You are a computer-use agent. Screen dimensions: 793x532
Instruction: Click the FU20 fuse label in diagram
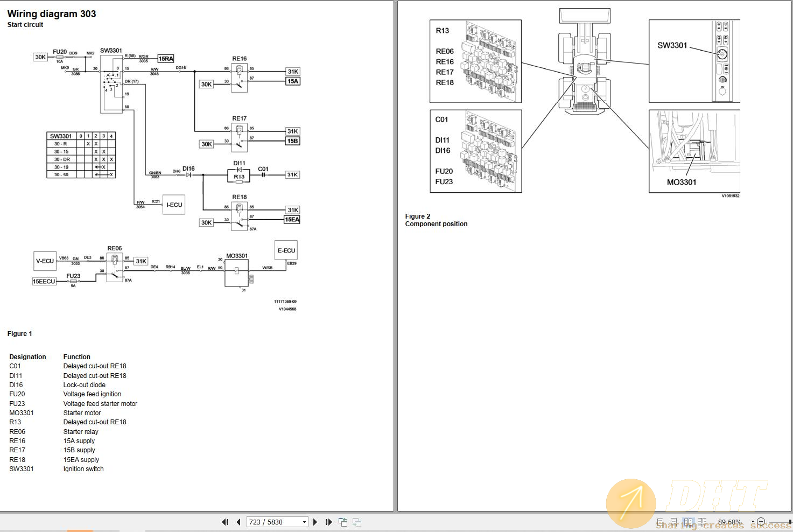pyautogui.click(x=60, y=52)
